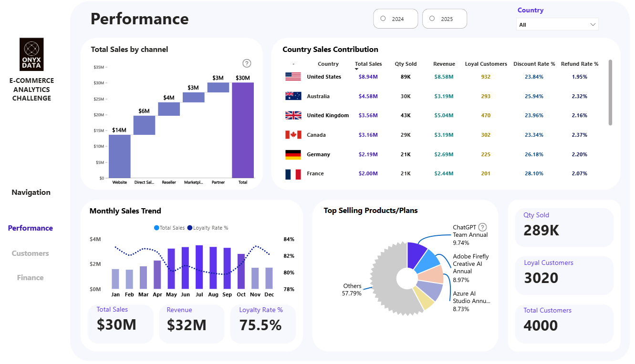Select the 2024 year radio button

click(383, 19)
